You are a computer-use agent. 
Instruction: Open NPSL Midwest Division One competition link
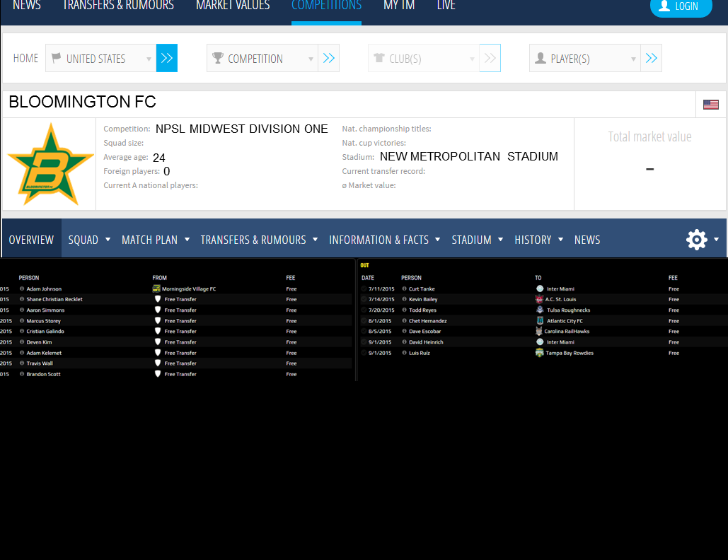pyautogui.click(x=241, y=129)
